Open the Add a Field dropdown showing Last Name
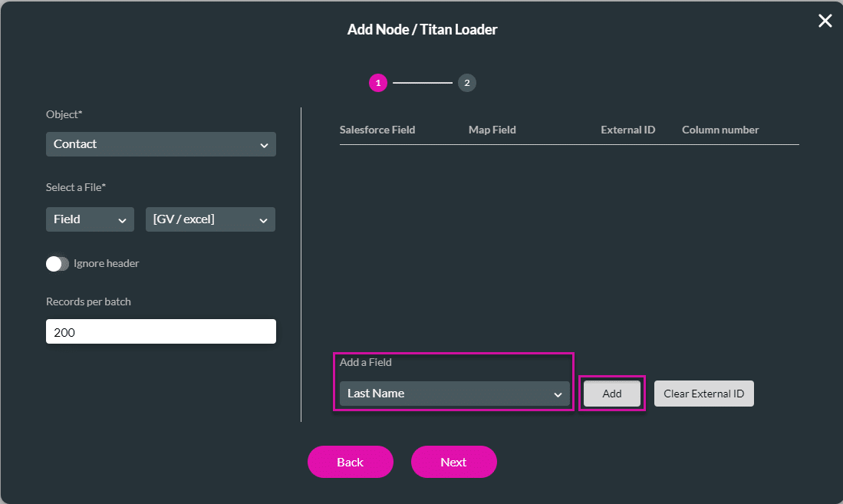 pos(454,393)
